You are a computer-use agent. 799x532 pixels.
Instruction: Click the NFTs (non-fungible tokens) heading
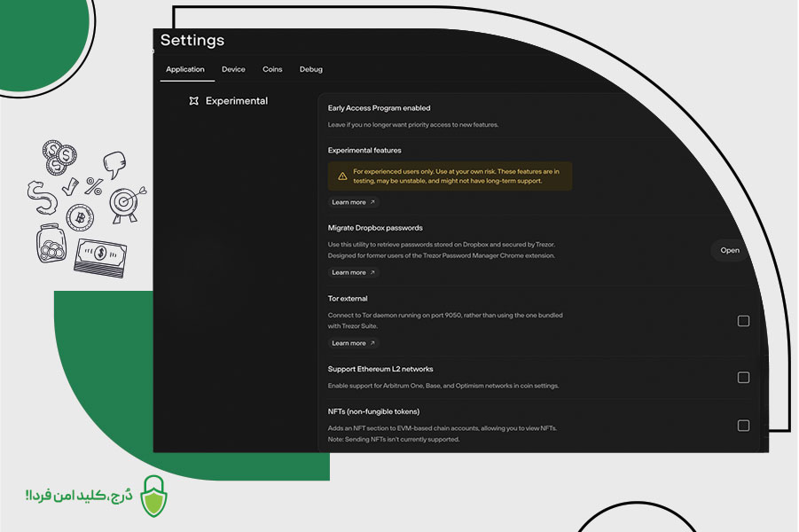tap(373, 411)
